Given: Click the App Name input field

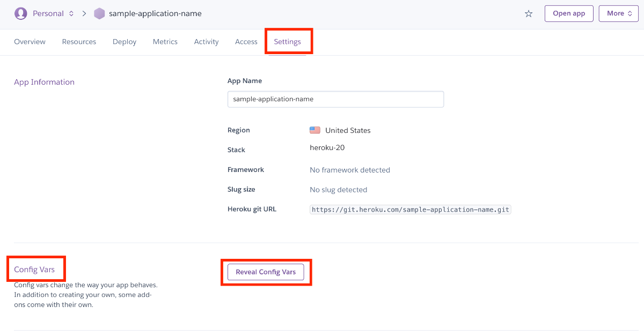Looking at the screenshot, I should (x=335, y=99).
